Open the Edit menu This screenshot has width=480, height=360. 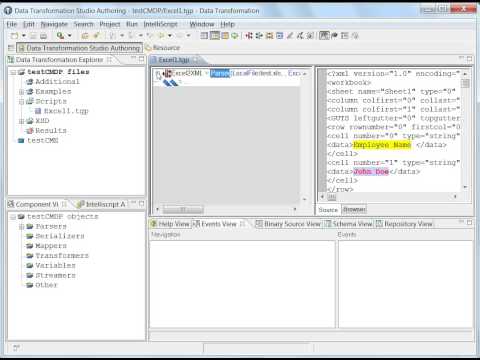[x=29, y=24]
